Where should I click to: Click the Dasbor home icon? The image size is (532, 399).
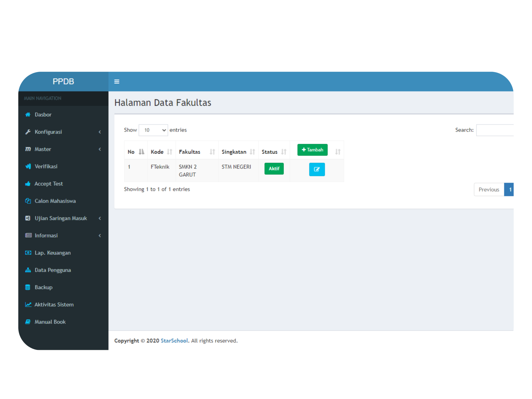click(x=28, y=115)
